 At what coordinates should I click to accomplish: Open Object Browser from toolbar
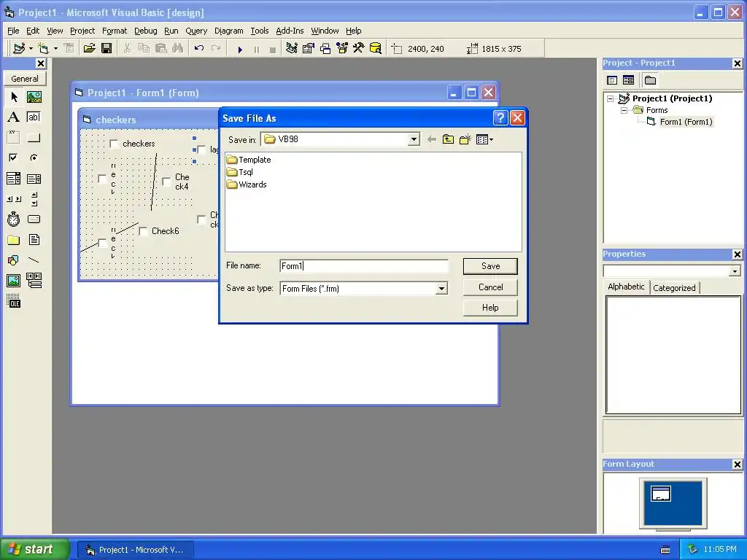[x=342, y=48]
